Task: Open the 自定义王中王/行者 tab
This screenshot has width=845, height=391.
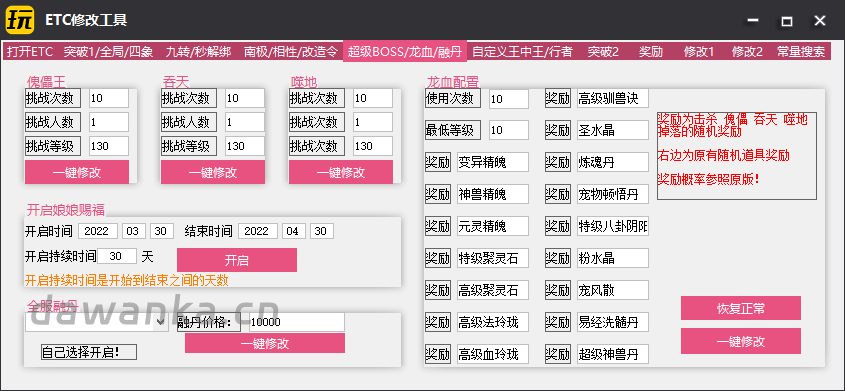Action: click(x=522, y=52)
